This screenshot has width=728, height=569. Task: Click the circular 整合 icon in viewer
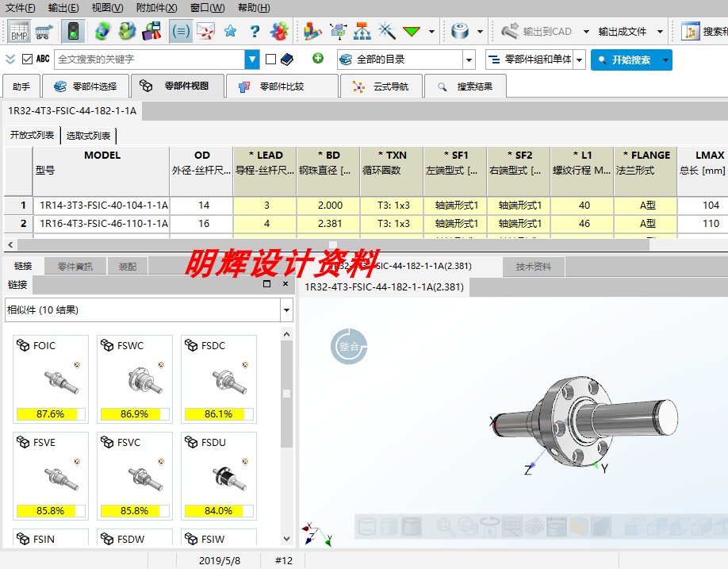(x=349, y=347)
